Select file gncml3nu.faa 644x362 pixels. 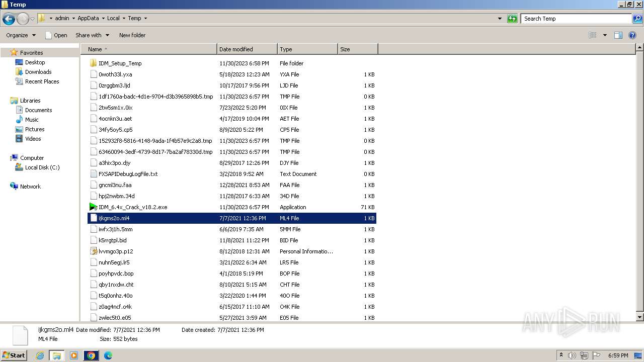point(232,185)
